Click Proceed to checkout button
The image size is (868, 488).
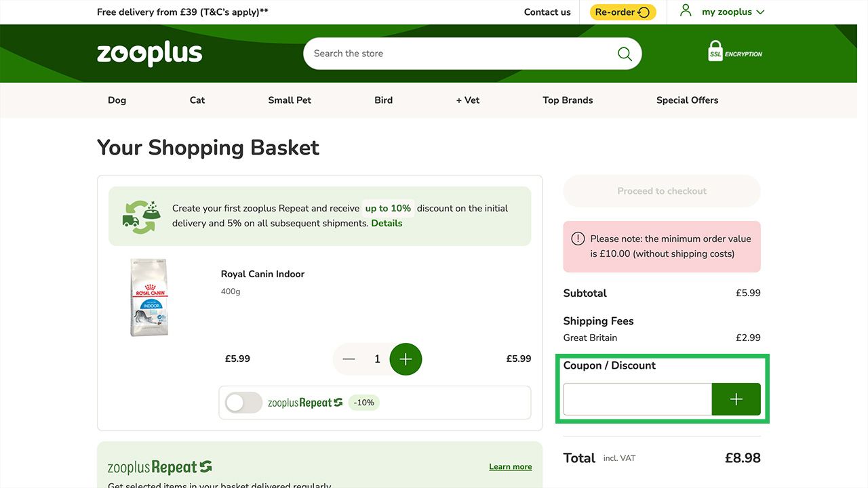click(x=662, y=191)
